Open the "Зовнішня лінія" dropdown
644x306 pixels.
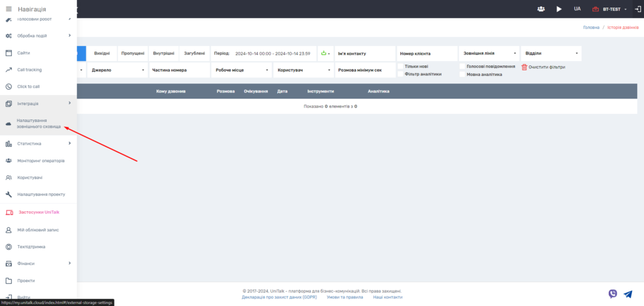point(489,53)
